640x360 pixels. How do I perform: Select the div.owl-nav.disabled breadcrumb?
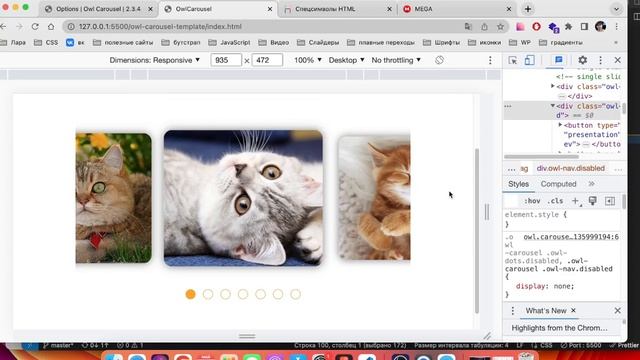571,168
